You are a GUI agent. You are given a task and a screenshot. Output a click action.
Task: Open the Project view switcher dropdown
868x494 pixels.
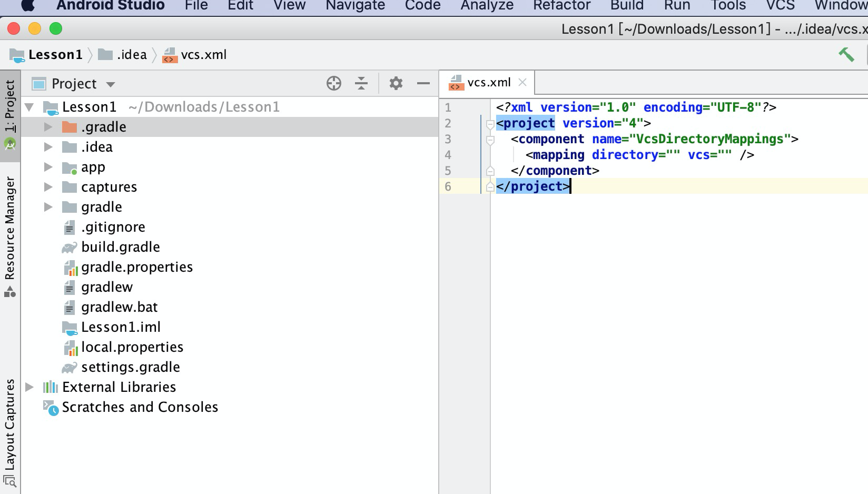pyautogui.click(x=110, y=83)
